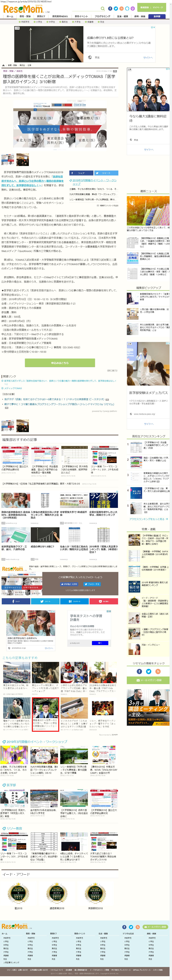Click the Twitter icon under リセマムの情報をチェック

click(148, 672)
